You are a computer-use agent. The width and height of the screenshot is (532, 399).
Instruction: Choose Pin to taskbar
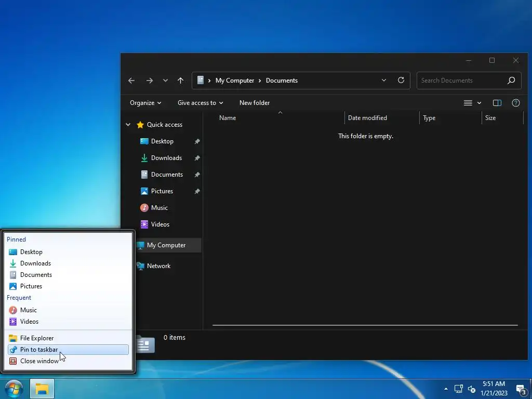pyautogui.click(x=68, y=350)
